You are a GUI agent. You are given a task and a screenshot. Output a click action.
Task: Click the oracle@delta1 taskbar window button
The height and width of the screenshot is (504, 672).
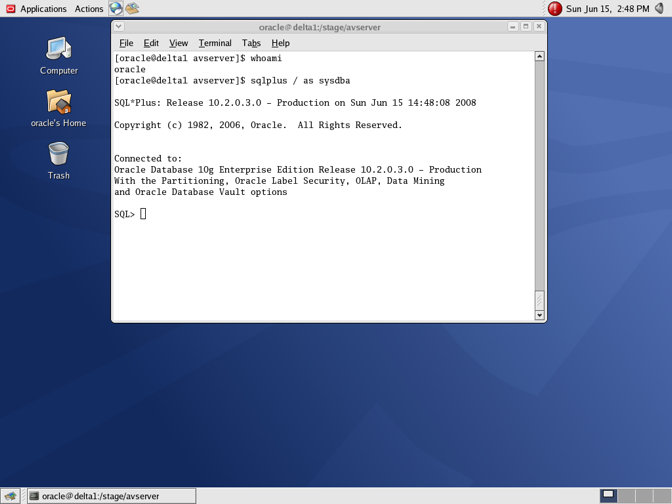[x=112, y=496]
